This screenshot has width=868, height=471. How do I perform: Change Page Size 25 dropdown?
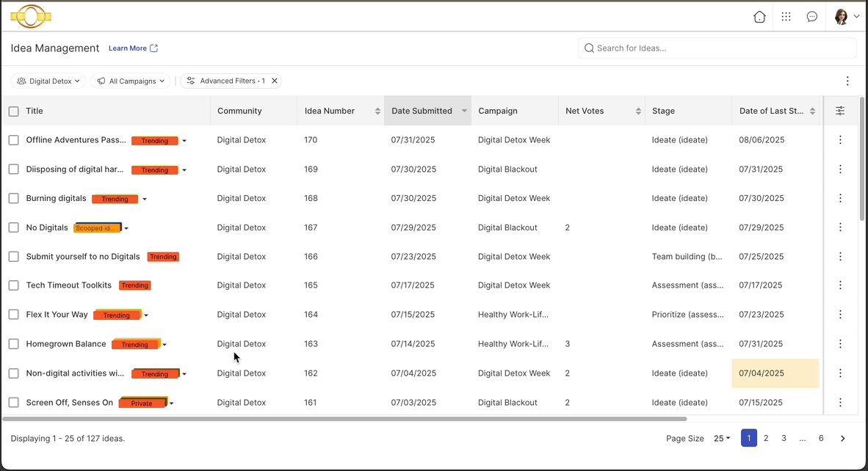tap(722, 439)
